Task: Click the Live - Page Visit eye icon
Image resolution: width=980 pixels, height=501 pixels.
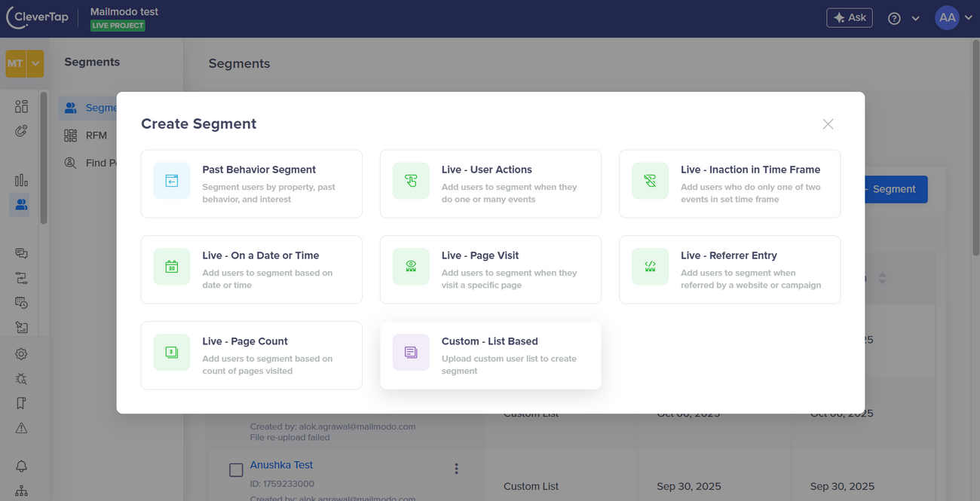Action: (x=411, y=267)
